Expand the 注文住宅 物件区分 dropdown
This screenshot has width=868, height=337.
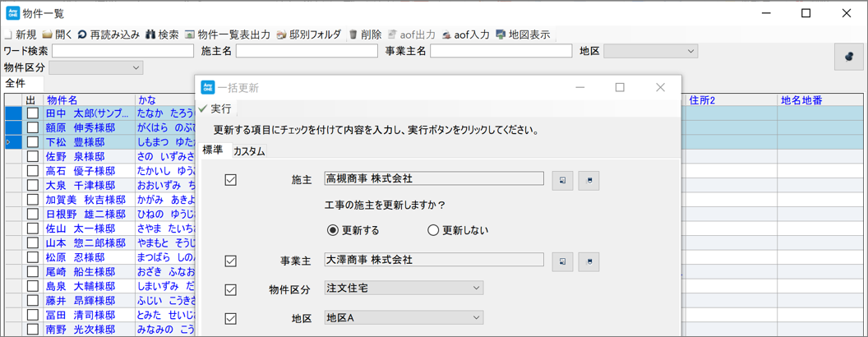point(404,289)
